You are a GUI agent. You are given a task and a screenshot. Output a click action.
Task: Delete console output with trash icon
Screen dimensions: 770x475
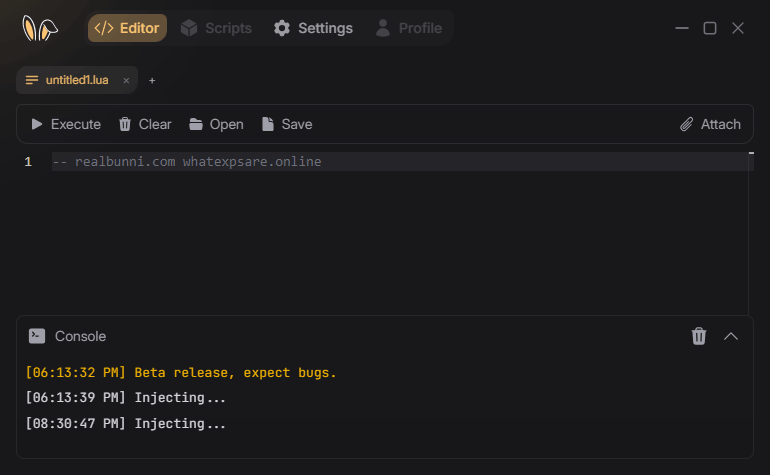pyautogui.click(x=699, y=336)
